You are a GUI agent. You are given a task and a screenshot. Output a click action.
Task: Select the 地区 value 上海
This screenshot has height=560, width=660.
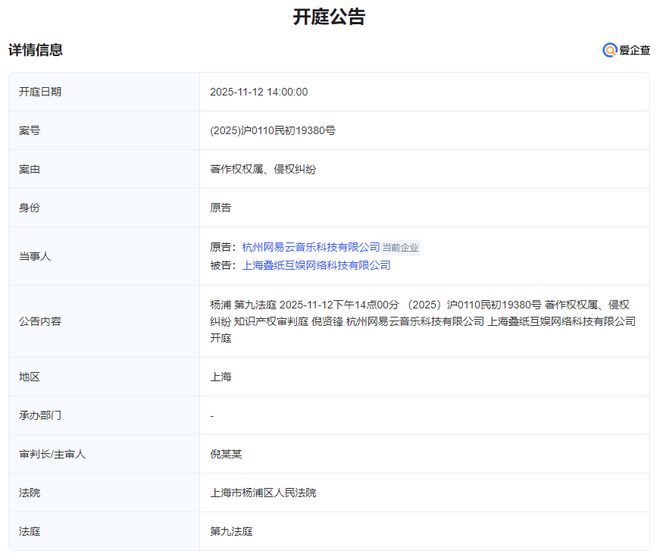click(220, 377)
